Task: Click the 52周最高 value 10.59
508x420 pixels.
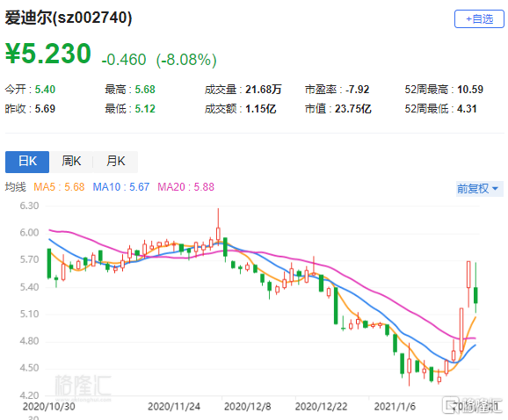Action: [x=470, y=90]
